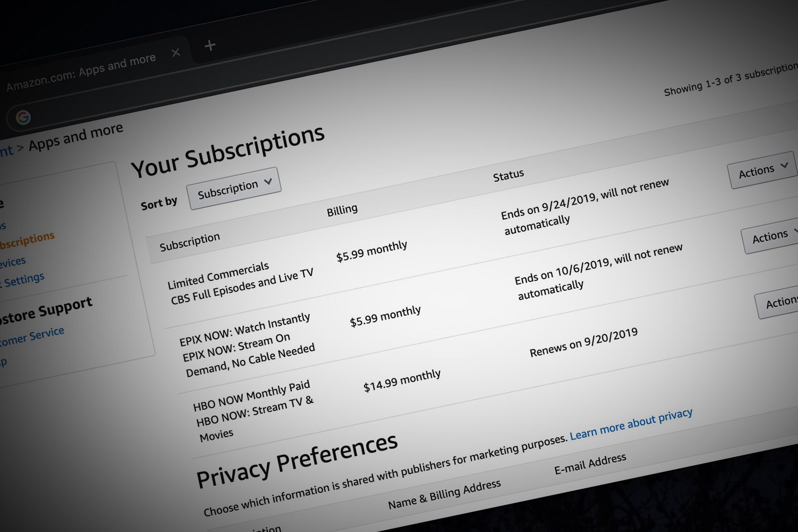
Task: Open the Sort by Subscription dropdown
Action: [234, 188]
